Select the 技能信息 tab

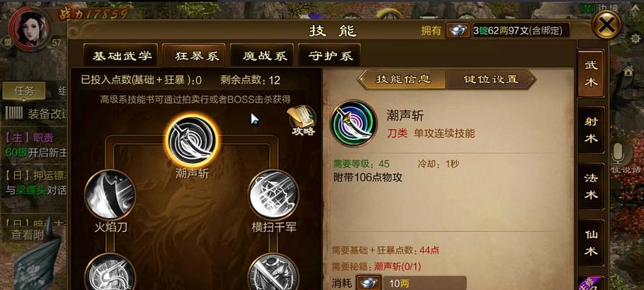point(403,79)
